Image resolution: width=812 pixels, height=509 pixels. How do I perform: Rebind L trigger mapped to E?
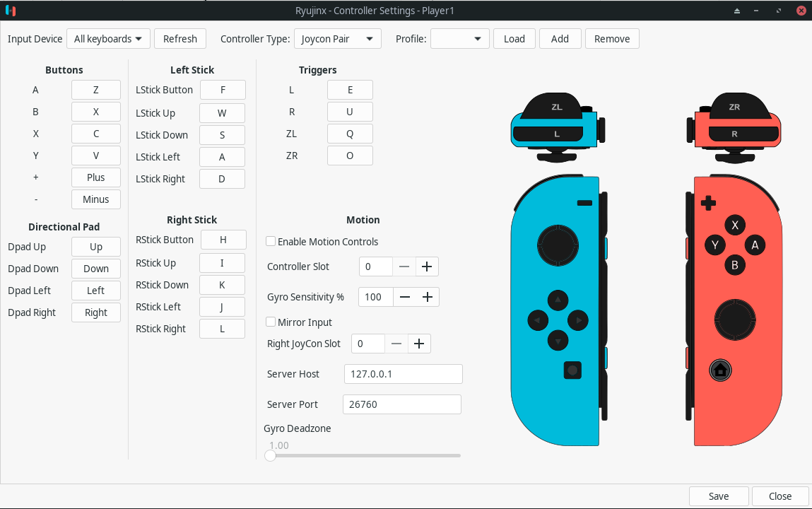(x=350, y=90)
